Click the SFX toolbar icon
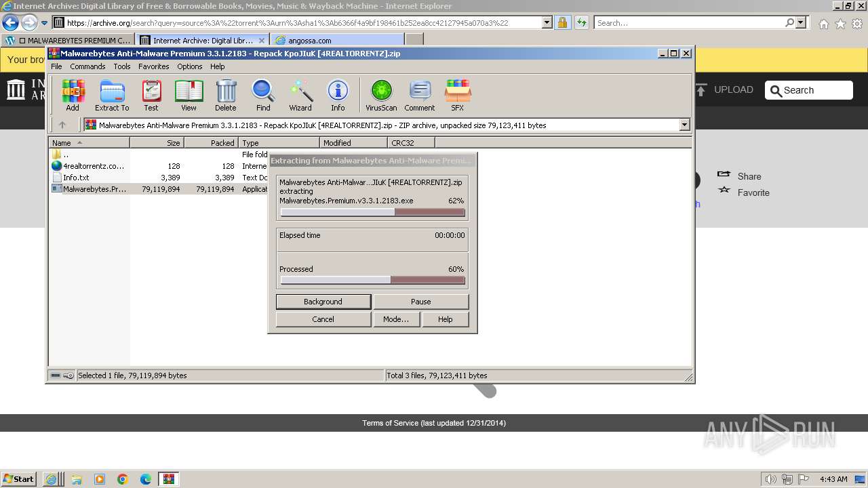This screenshot has width=868, height=488. point(458,95)
